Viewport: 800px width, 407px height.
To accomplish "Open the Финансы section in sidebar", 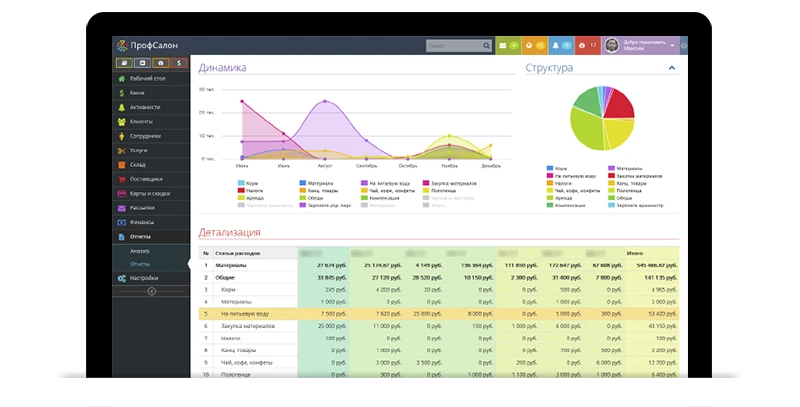I will tap(141, 222).
